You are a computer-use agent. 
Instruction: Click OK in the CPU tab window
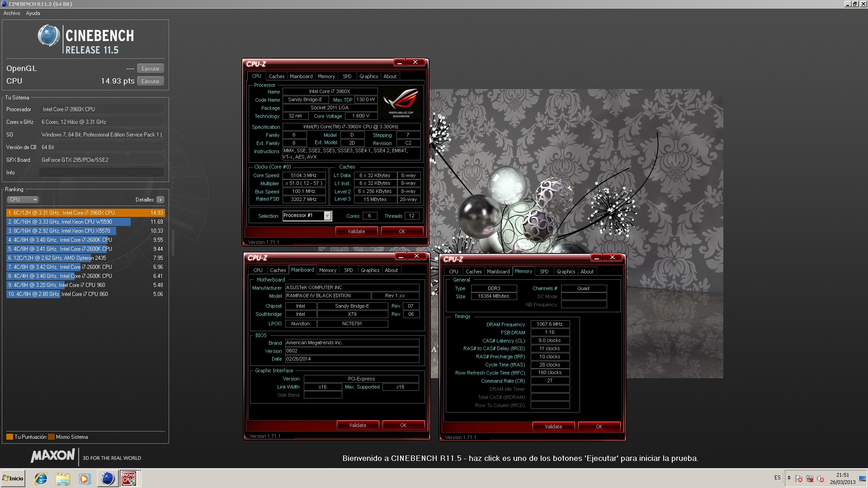402,231
